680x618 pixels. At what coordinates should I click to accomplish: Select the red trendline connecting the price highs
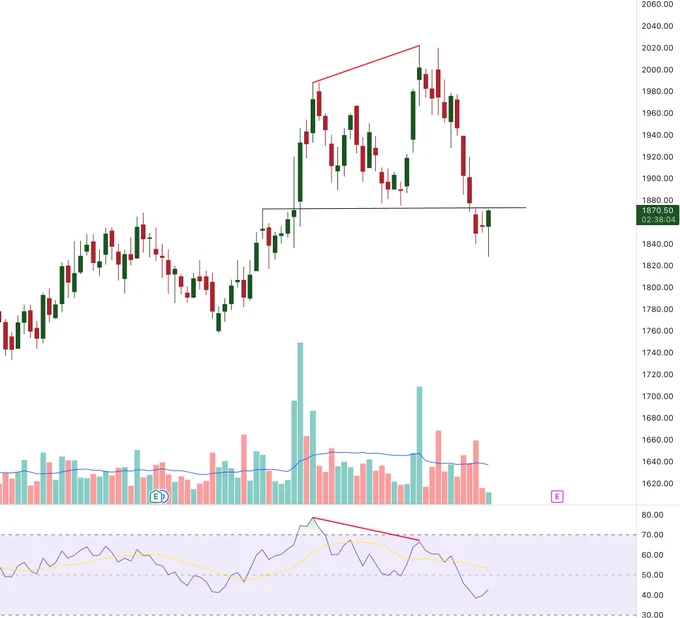pos(366,64)
